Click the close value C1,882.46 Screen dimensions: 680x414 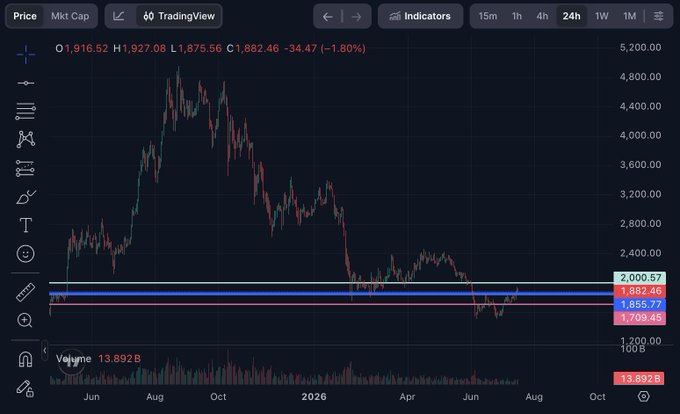click(x=253, y=48)
